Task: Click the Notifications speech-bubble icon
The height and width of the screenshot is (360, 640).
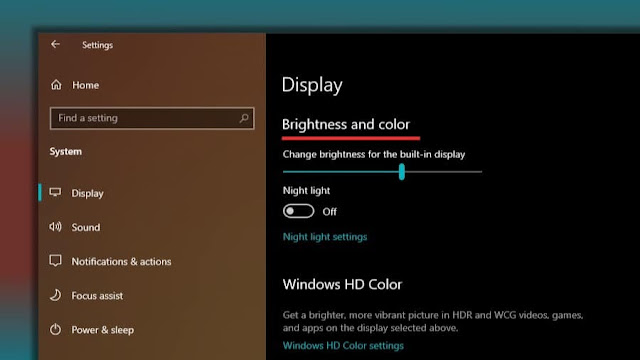Action: coord(56,261)
